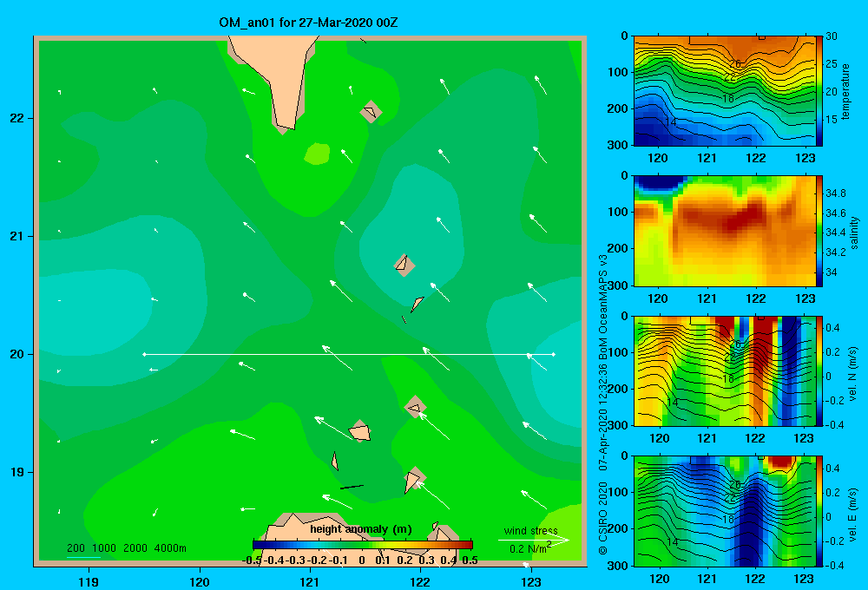Screen dimensions: 868x590
Task: Click longitude label 122 under vel. E panel
Action: coord(755,579)
